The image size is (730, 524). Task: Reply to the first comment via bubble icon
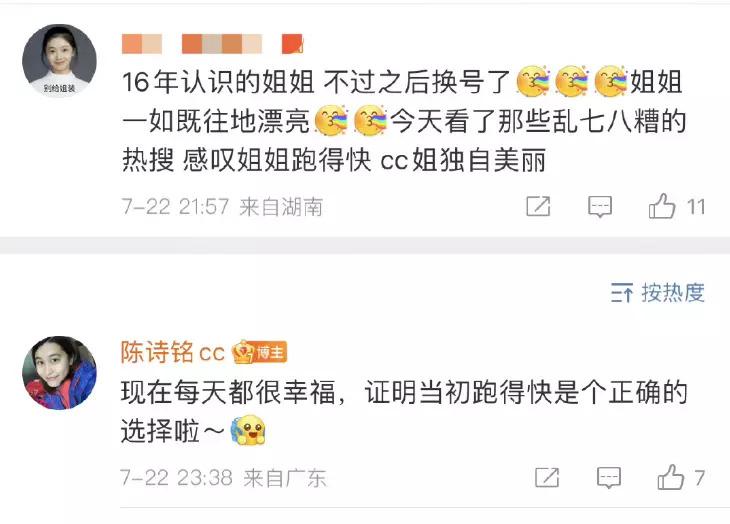[x=600, y=207]
